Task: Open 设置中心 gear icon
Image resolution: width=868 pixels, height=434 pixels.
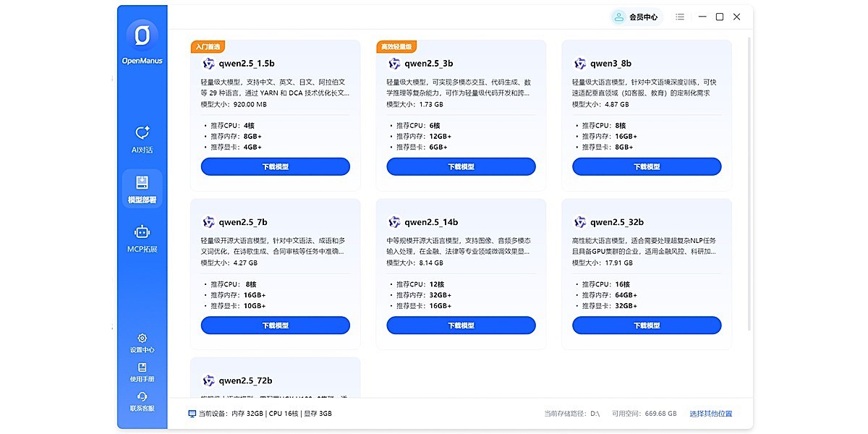Action: click(x=142, y=338)
